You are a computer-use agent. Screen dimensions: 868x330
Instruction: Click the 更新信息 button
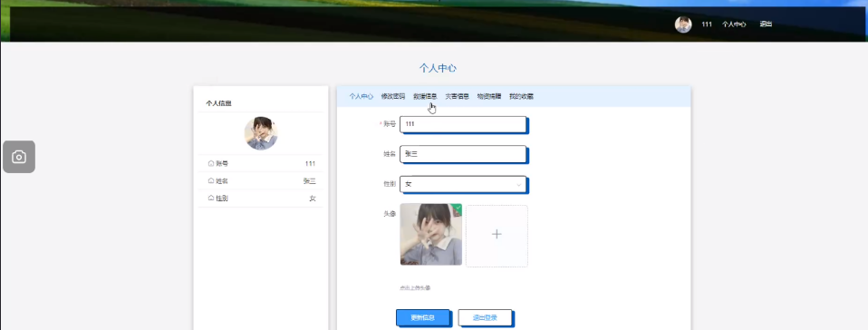click(x=423, y=318)
